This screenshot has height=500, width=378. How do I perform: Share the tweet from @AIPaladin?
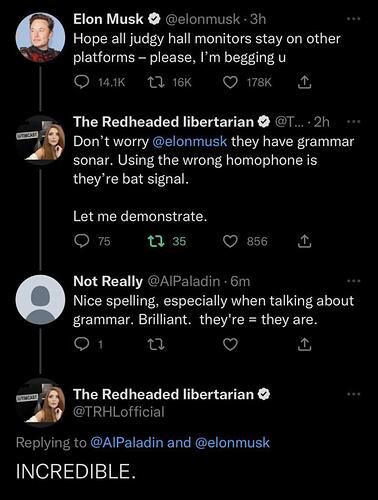304,344
